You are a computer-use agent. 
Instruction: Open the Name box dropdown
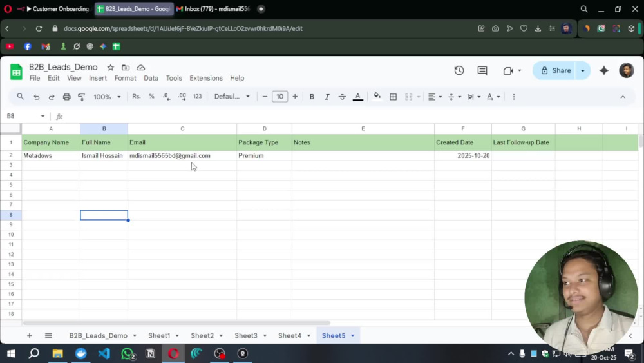click(43, 116)
